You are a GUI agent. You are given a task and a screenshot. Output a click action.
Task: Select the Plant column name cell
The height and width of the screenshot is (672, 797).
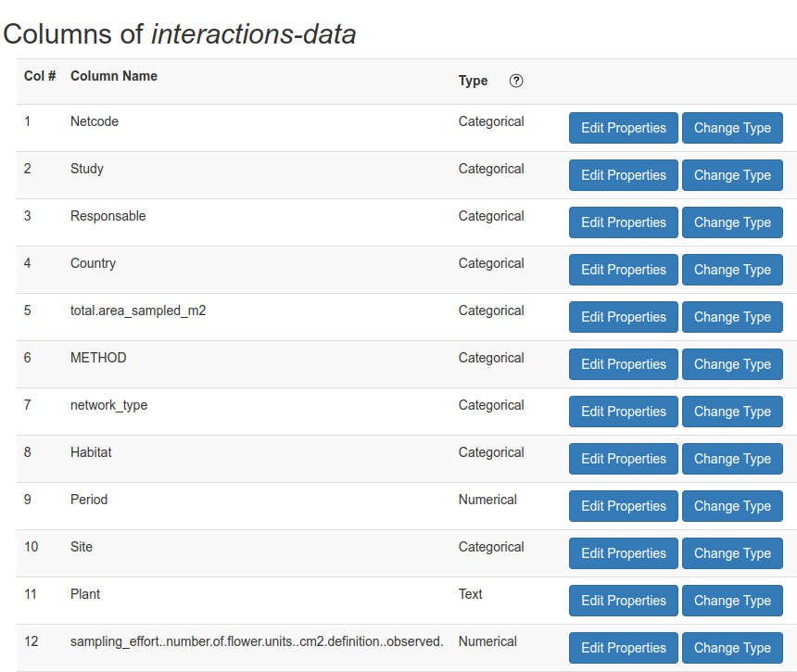coord(85,594)
